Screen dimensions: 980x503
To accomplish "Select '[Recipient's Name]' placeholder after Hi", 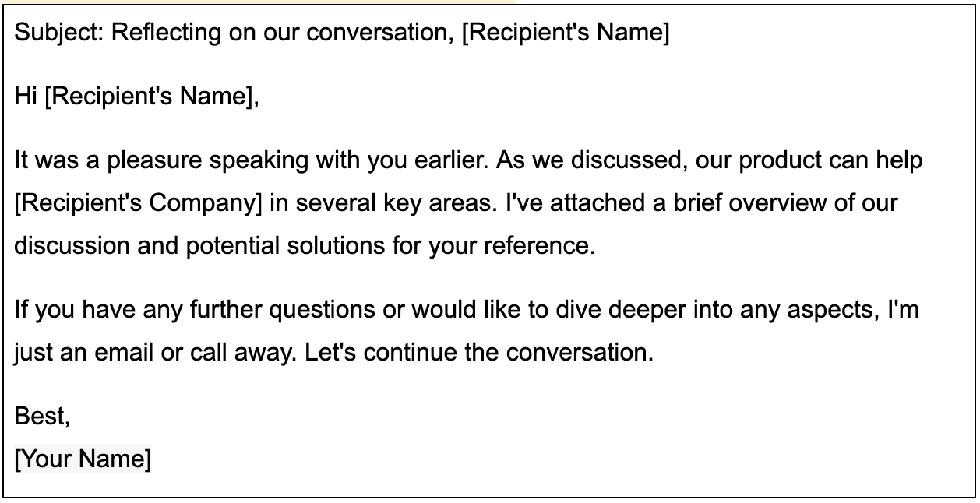I will coord(148,97).
